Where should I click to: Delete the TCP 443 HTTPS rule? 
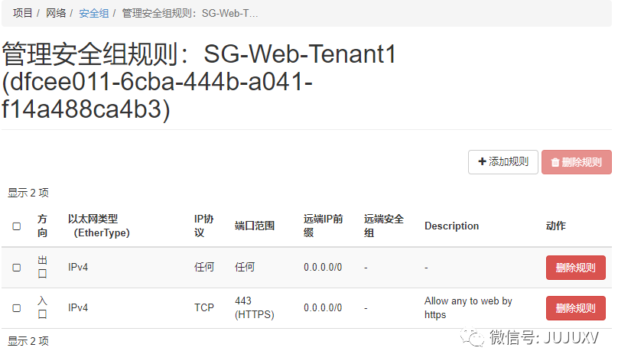pyautogui.click(x=575, y=308)
